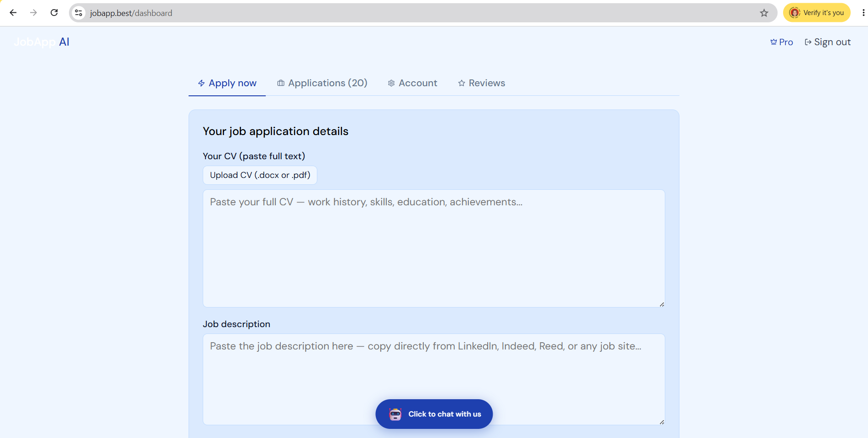868x438 pixels.
Task: Go to the Reviews tab
Action: pos(482,83)
